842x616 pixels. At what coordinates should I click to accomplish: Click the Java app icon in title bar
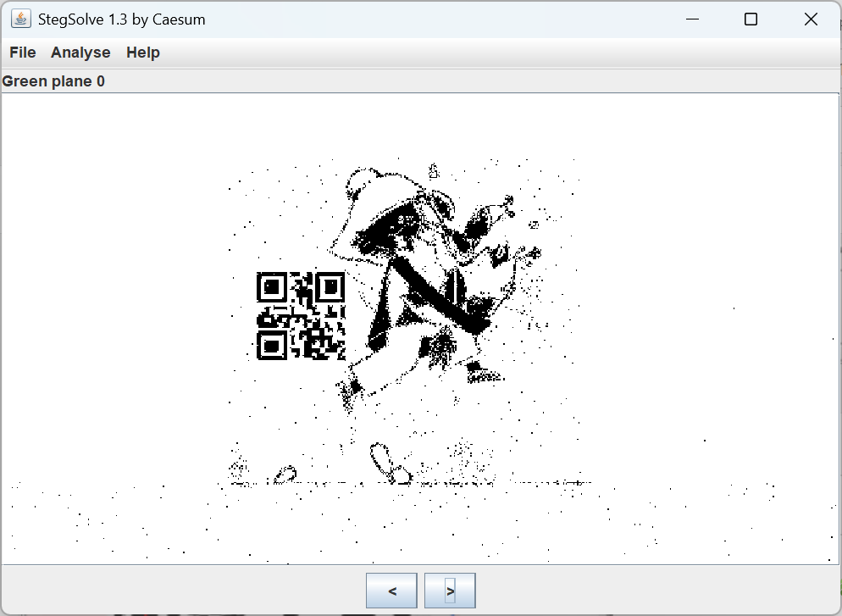click(x=20, y=19)
